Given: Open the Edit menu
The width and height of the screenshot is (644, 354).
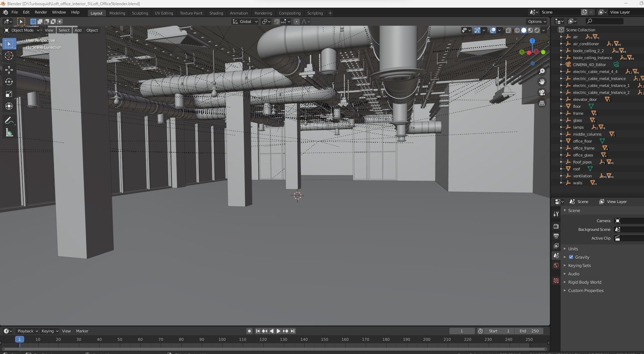Looking at the screenshot, I should tap(26, 12).
